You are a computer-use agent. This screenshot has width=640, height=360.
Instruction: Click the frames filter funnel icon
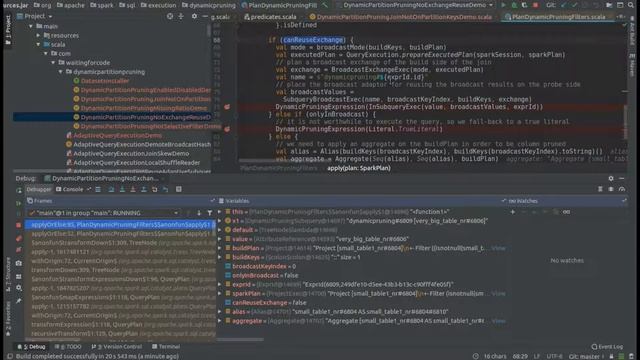point(210,213)
